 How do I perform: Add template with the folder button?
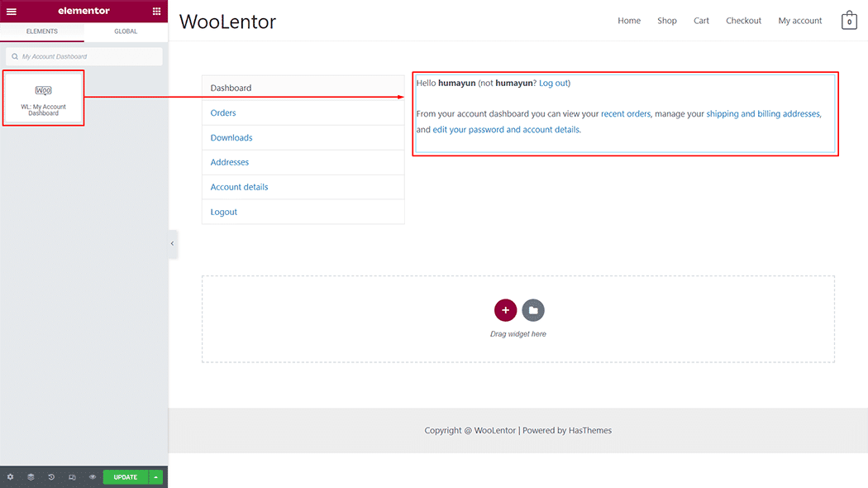click(x=533, y=310)
